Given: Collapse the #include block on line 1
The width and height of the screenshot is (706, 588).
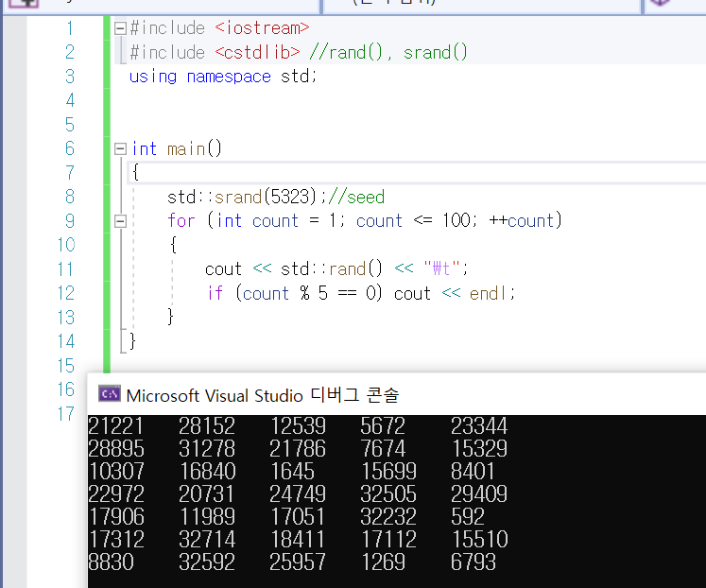Looking at the screenshot, I should pos(120,28).
